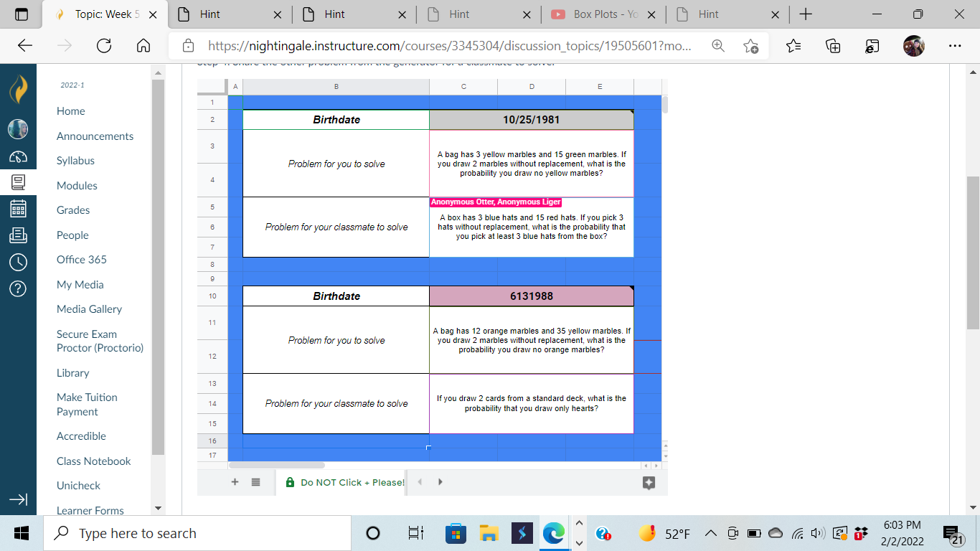Image resolution: width=980 pixels, height=551 pixels.
Task: Open recent History via the clock icon
Action: click(17, 262)
